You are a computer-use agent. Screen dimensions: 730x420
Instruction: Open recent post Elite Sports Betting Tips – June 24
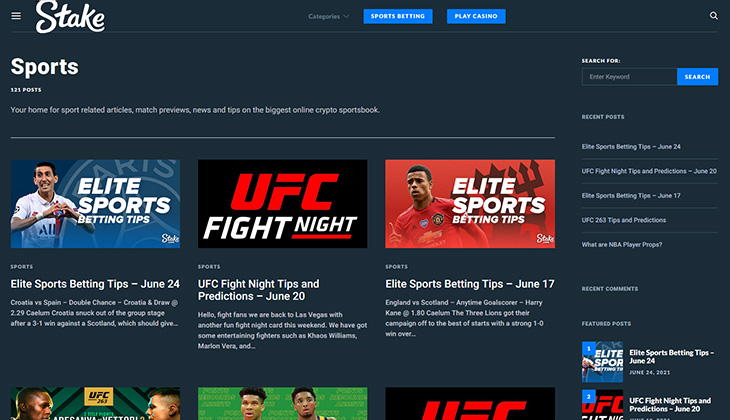pos(631,147)
